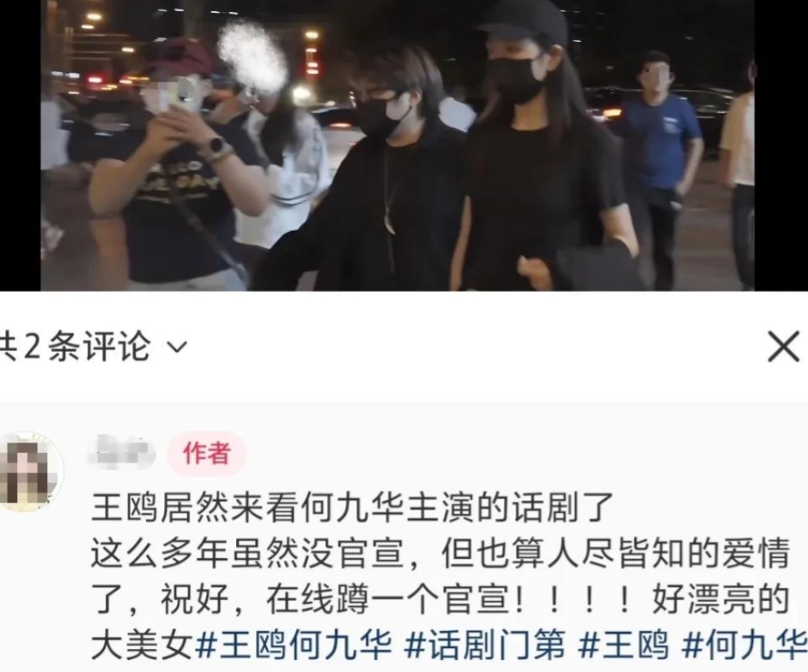The height and width of the screenshot is (672, 808).
Task: Tap the blurred commenter username
Action: click(x=122, y=453)
